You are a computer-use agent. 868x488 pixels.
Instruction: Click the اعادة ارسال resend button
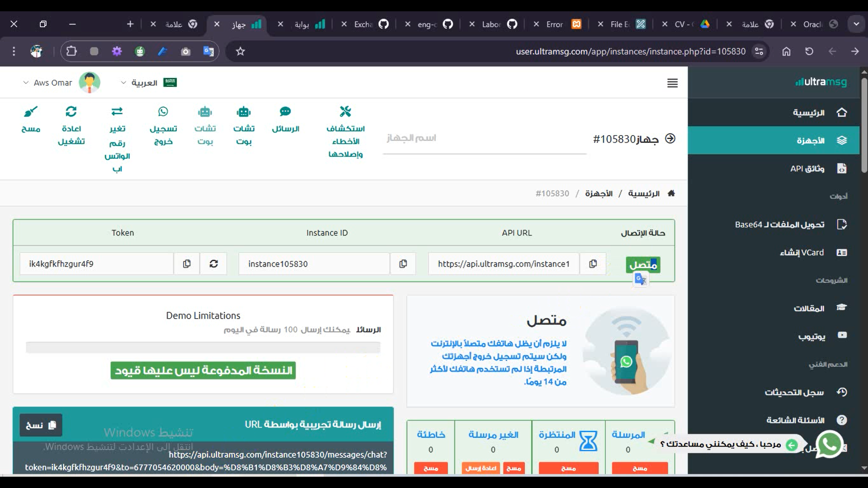(481, 468)
